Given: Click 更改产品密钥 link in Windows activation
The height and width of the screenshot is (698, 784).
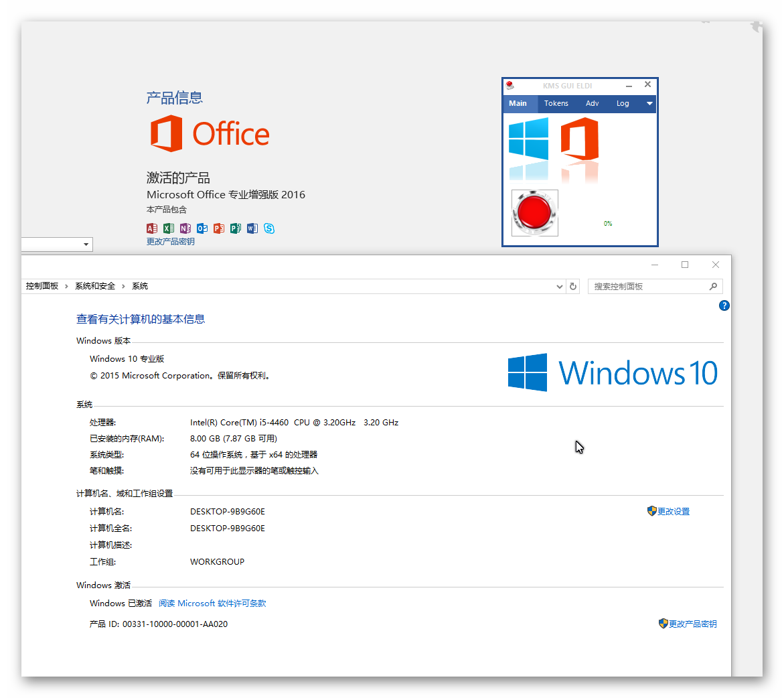Looking at the screenshot, I should click(692, 624).
